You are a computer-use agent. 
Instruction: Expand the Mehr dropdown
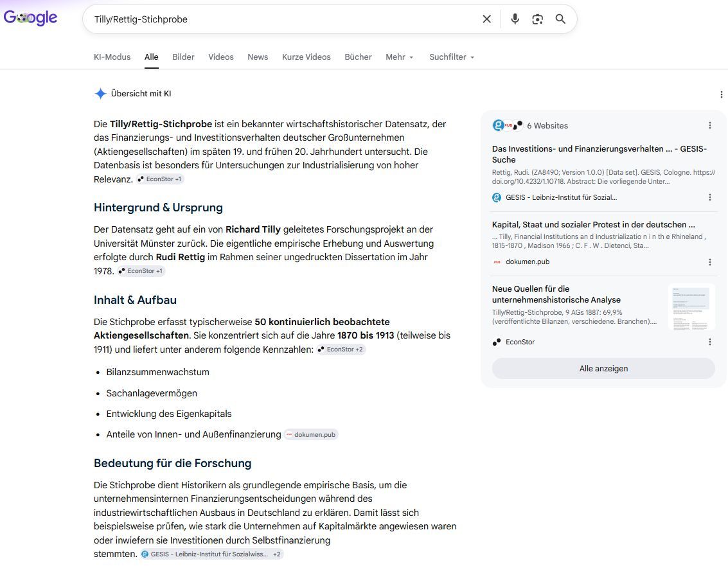[399, 57]
